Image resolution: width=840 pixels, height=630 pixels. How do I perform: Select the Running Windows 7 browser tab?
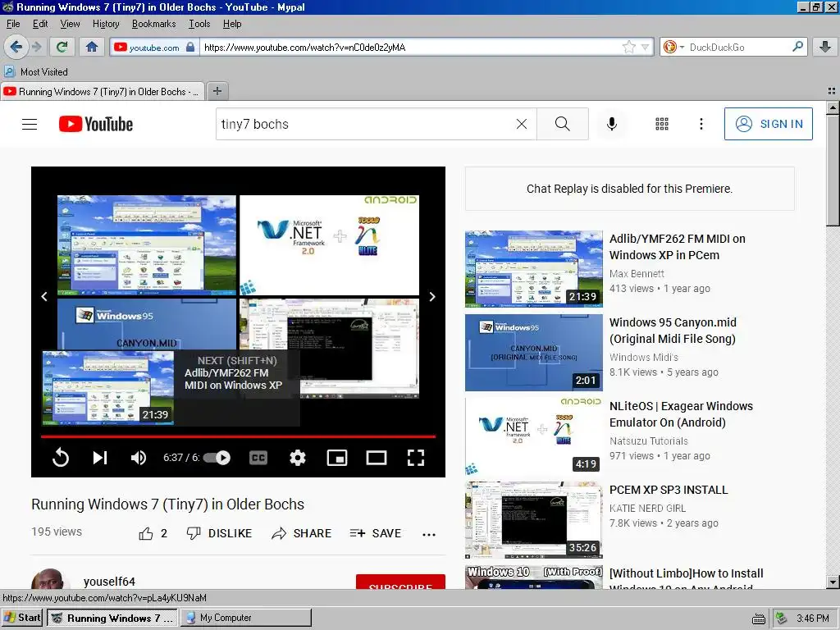coord(103,92)
